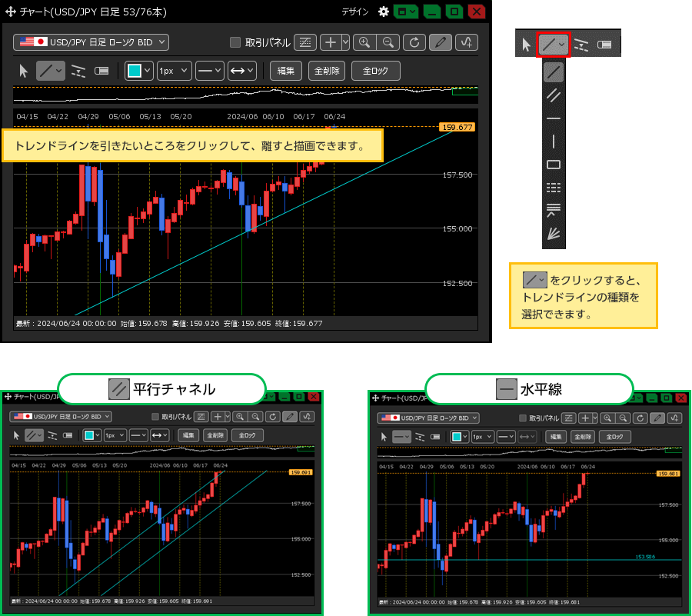692x616 pixels.
Task: Click dashed-lines tool icon in the standalone tool palette
Action: [581, 45]
